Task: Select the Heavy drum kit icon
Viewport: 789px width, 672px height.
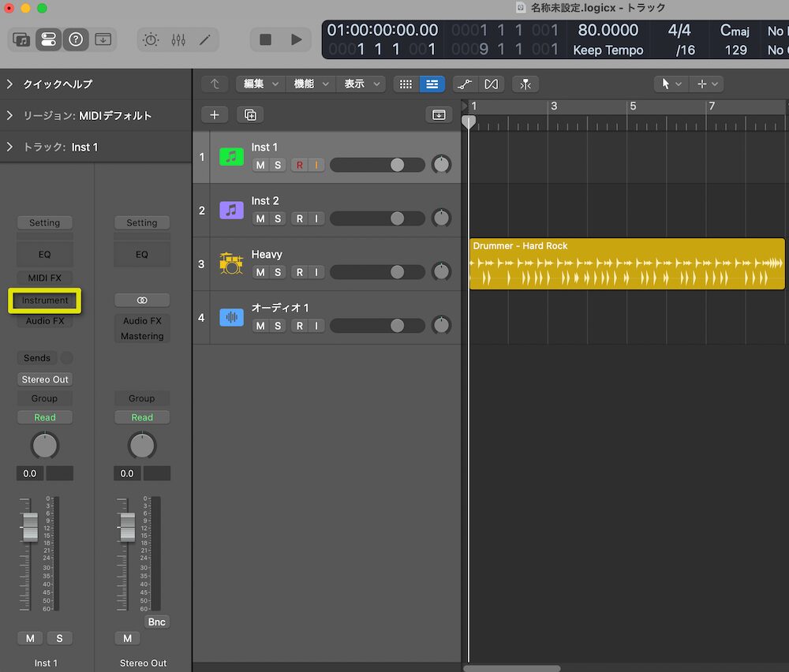Action: tap(231, 263)
